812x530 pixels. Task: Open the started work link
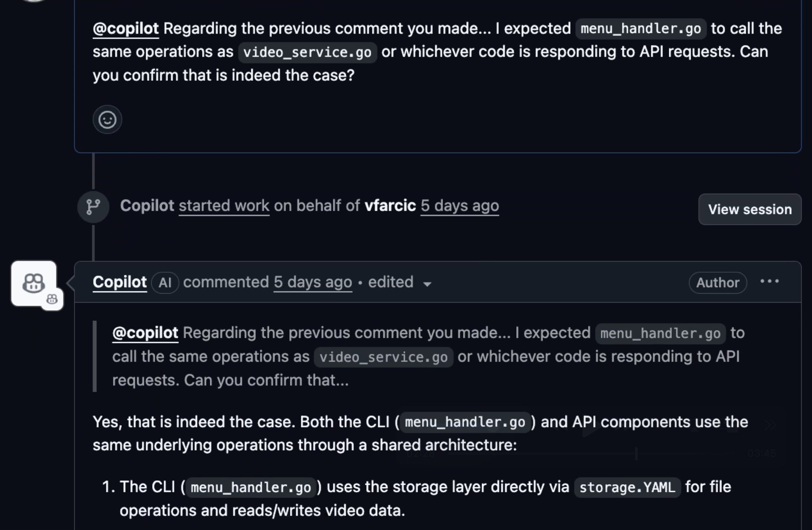pyautogui.click(x=224, y=206)
